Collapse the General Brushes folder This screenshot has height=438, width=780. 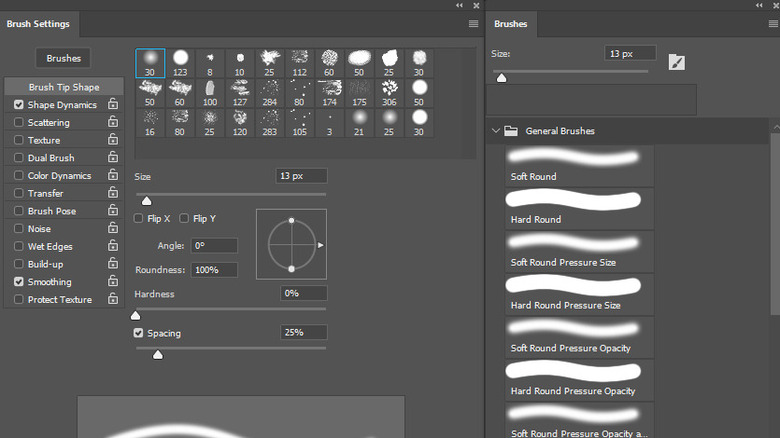[x=495, y=131]
